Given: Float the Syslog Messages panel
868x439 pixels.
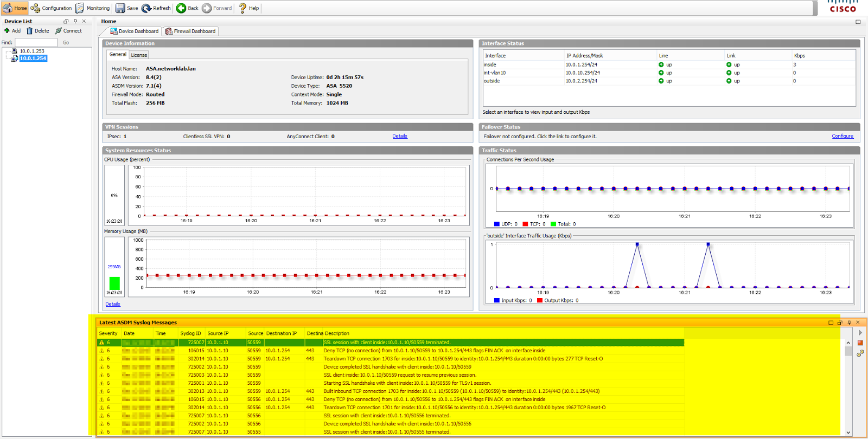Looking at the screenshot, I should click(x=840, y=323).
